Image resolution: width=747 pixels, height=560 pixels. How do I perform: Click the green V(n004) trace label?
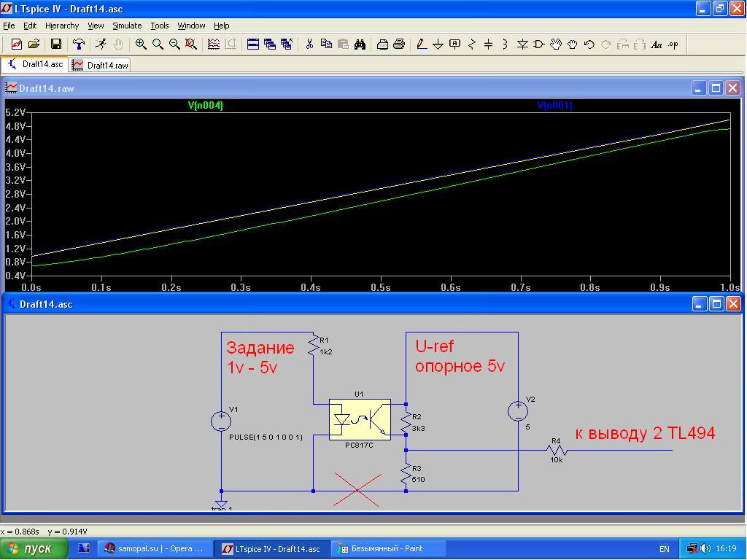(205, 106)
